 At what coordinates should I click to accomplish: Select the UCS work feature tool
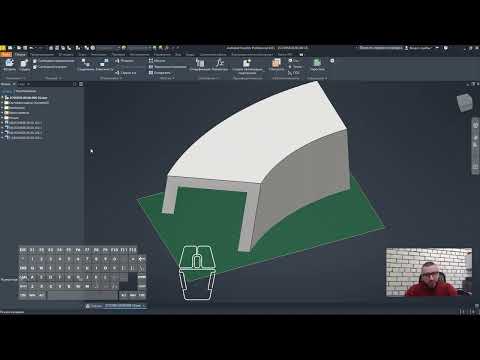pos(294,73)
